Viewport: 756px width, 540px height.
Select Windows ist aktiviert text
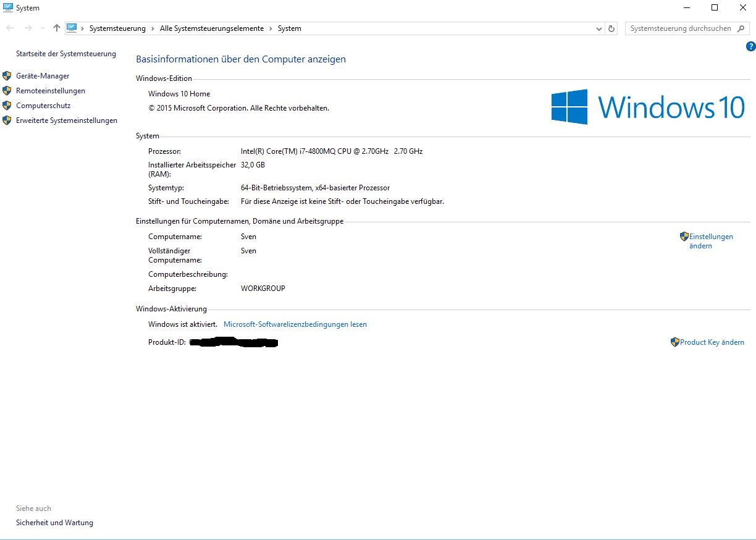[x=183, y=324]
